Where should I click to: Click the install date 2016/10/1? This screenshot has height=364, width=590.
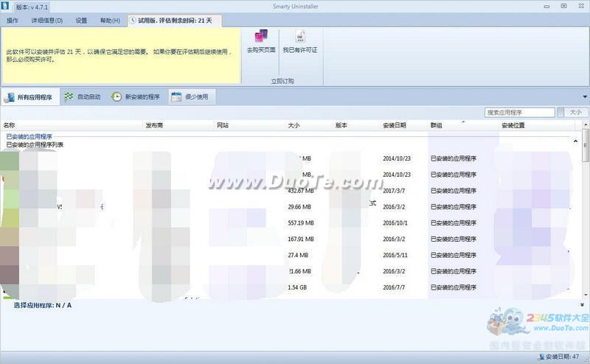395,223
